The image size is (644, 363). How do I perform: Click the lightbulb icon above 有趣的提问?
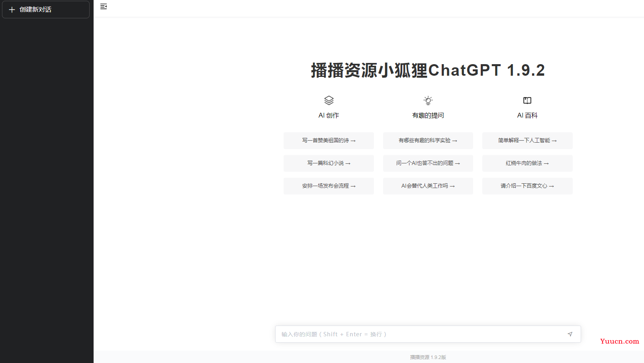pos(428,100)
